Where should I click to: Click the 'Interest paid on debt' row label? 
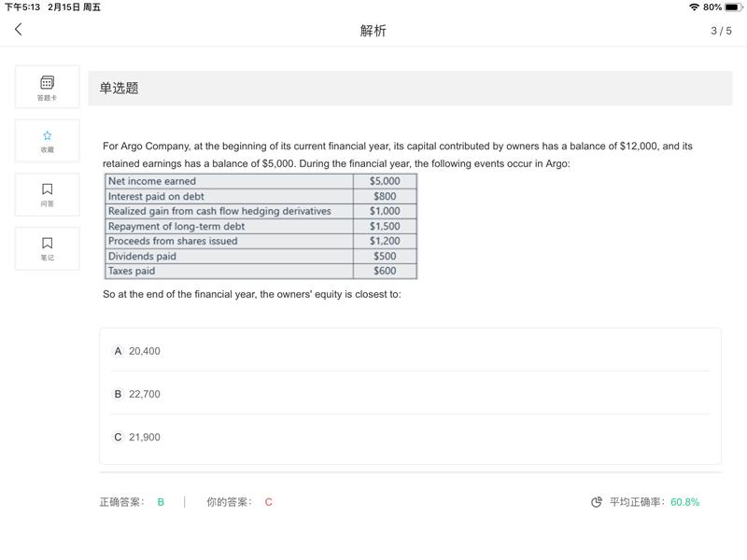[156, 196]
